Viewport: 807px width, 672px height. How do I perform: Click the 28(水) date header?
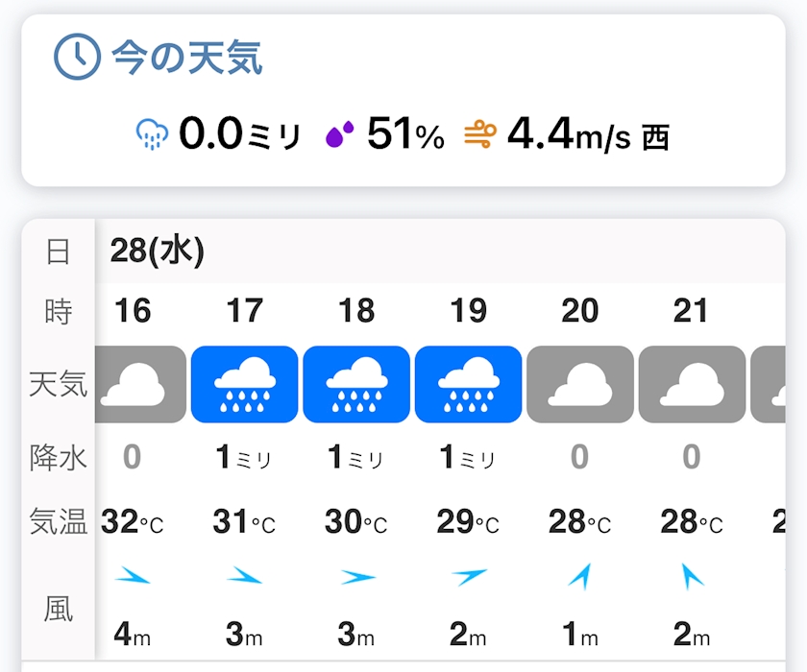[158, 252]
